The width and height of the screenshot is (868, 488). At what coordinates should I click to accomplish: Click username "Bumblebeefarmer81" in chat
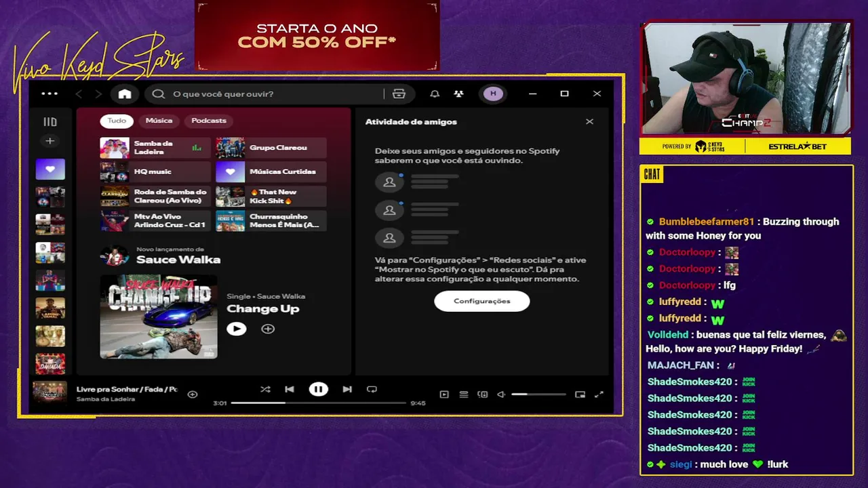[x=706, y=222]
